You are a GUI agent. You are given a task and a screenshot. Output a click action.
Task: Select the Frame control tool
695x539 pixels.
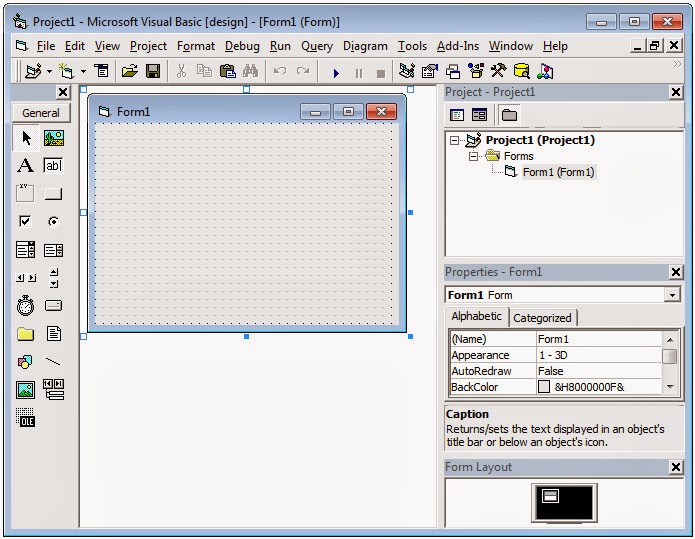[25, 193]
